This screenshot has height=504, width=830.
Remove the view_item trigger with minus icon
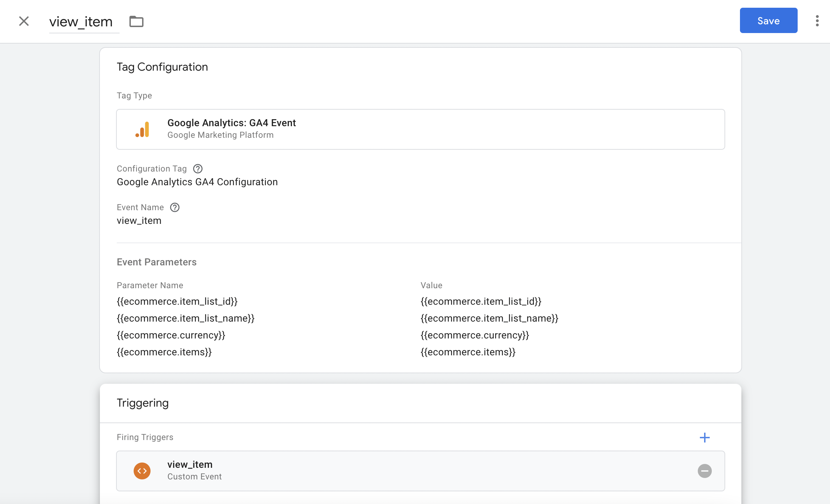pos(704,471)
